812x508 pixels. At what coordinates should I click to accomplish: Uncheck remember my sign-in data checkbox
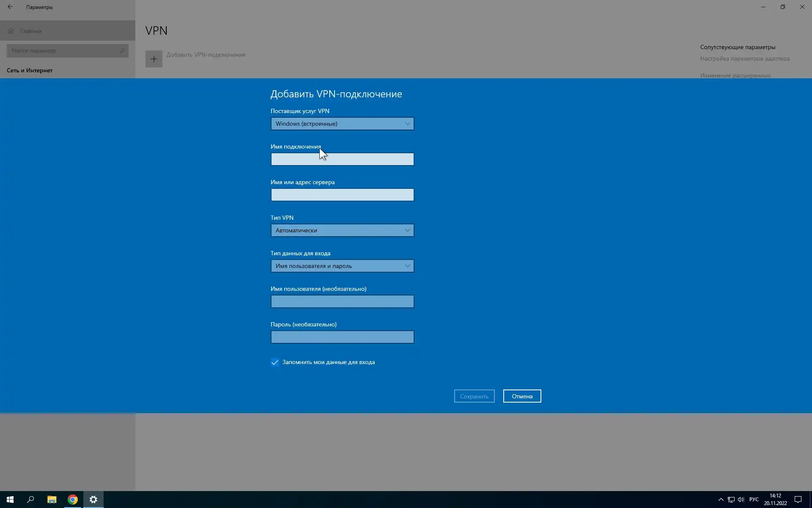pos(275,362)
